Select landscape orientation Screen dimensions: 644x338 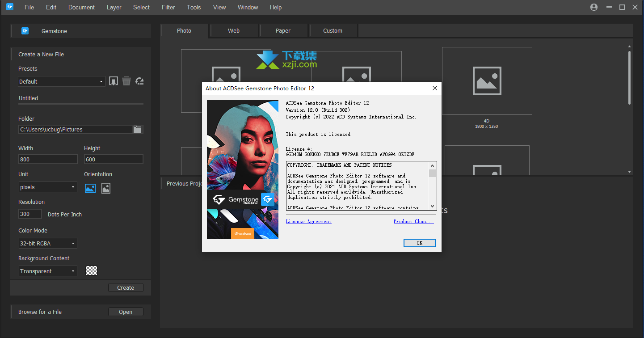[90, 188]
